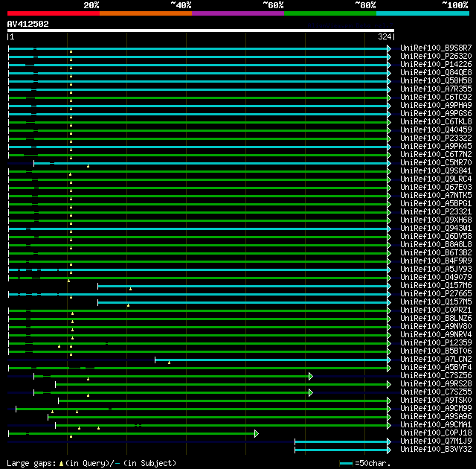
Task: Click the purple ~60% legend segment
Action: 238,13
